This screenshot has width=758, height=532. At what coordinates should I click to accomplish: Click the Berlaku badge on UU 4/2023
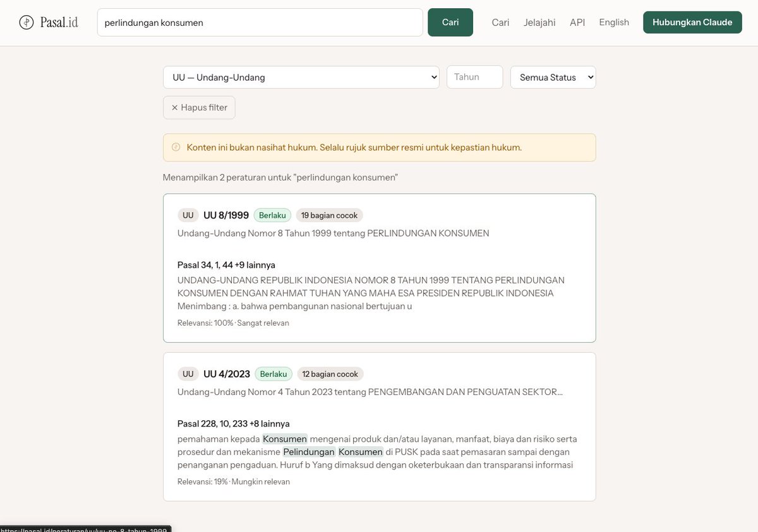tap(274, 374)
